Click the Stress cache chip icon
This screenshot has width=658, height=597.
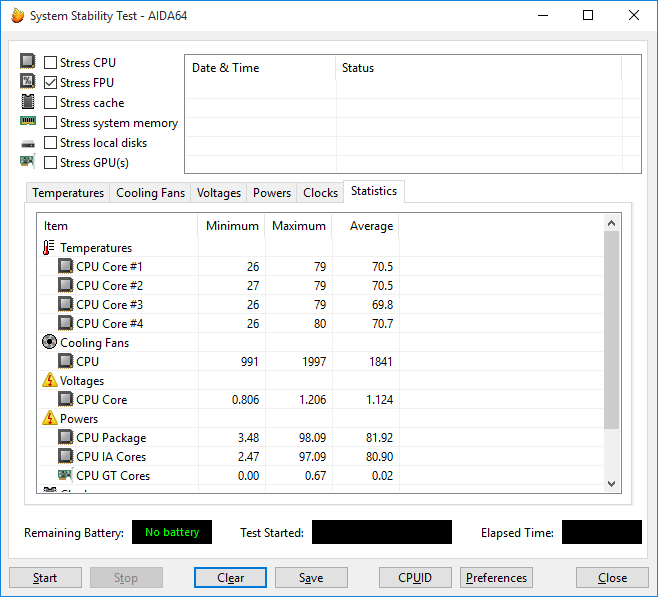coord(28,102)
